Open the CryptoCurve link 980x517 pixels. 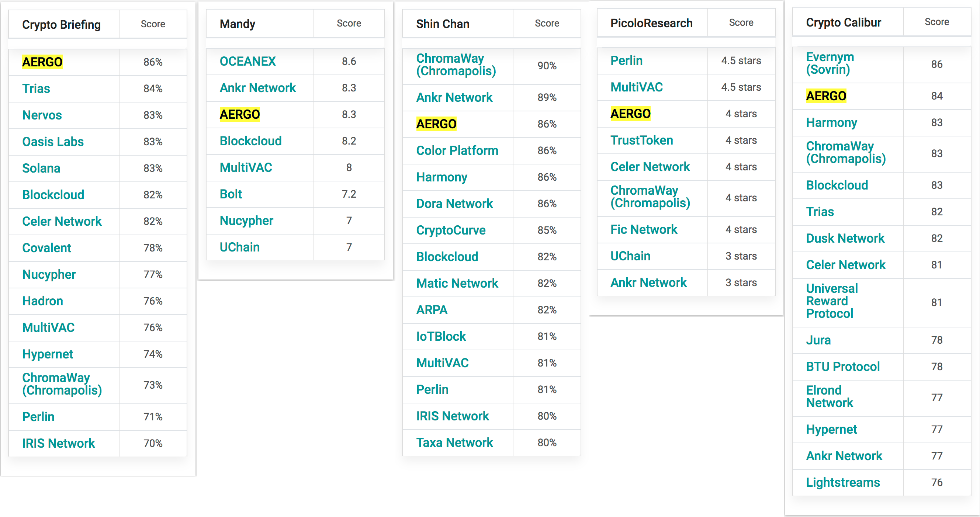tap(451, 230)
